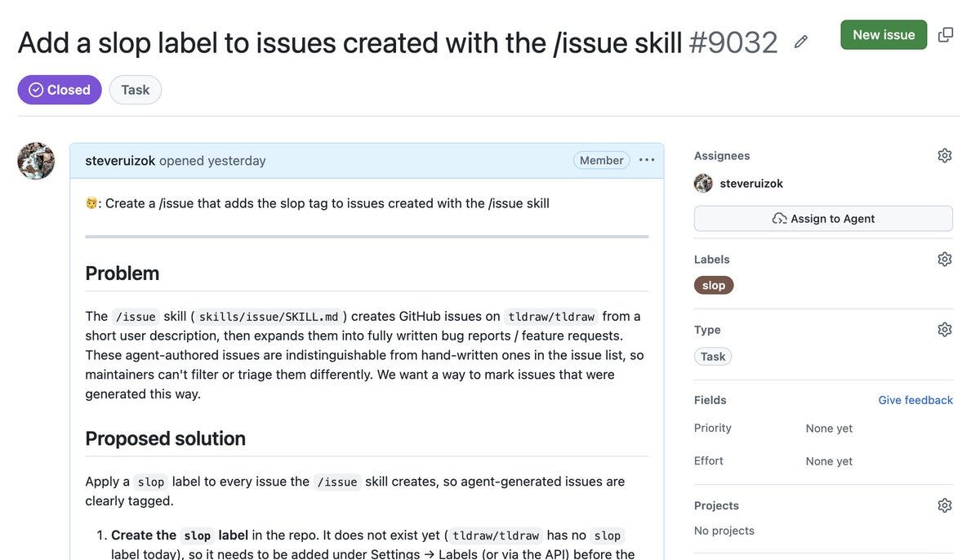Click the Task type pill under the title
980x560 pixels.
(136, 90)
